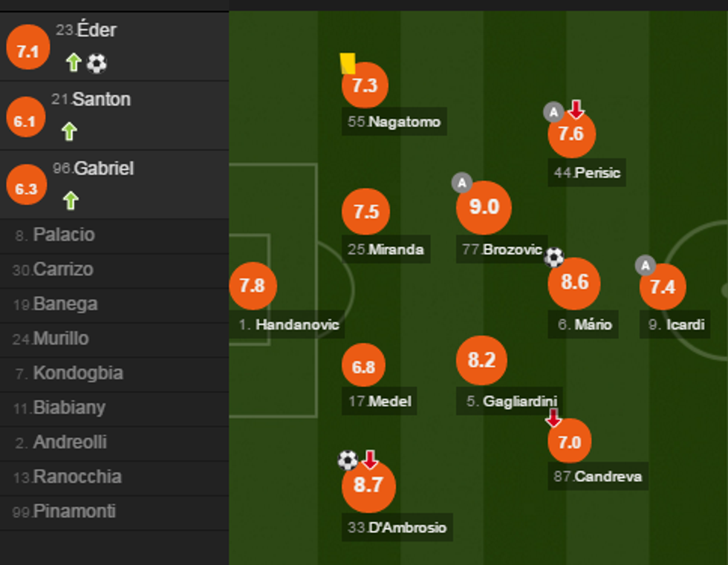The width and height of the screenshot is (728, 565).
Task: Click Éder's 7.1 rating badge
Action: click(27, 51)
